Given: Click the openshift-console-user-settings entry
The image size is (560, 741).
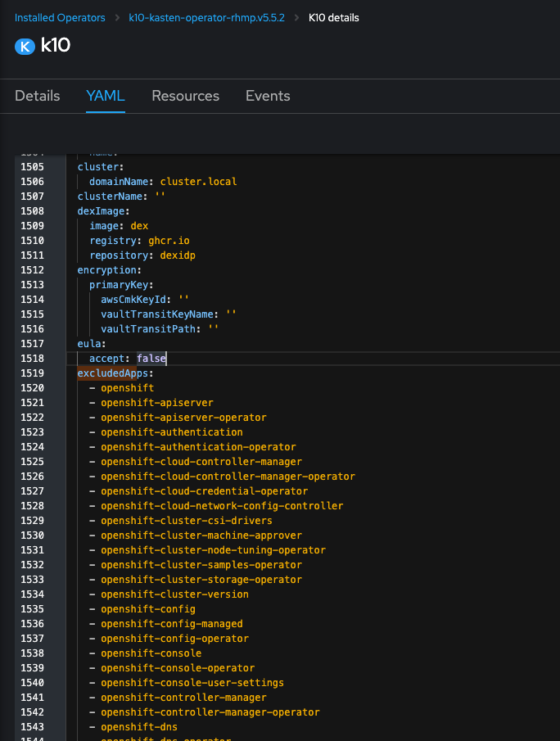Looking at the screenshot, I should coord(192,682).
